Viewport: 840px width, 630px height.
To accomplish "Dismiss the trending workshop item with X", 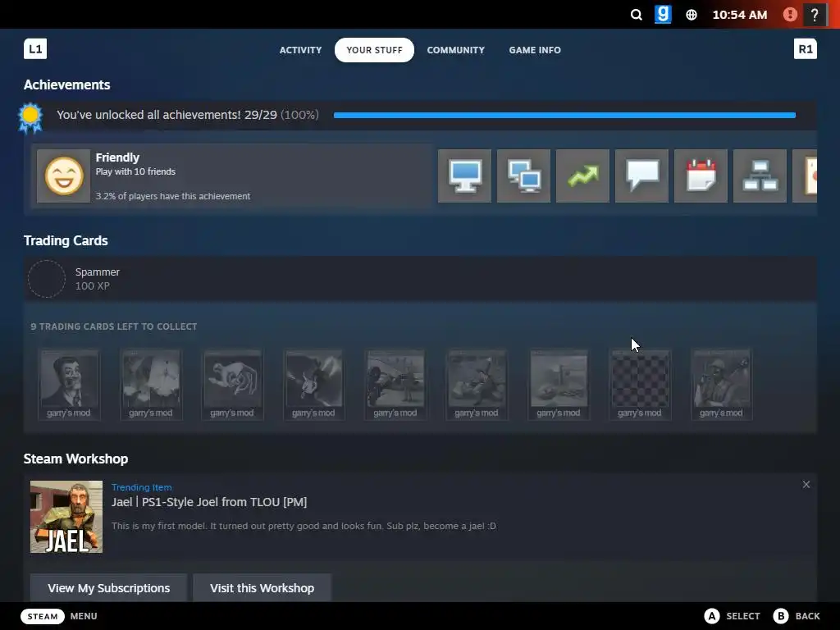I will pyautogui.click(x=806, y=484).
